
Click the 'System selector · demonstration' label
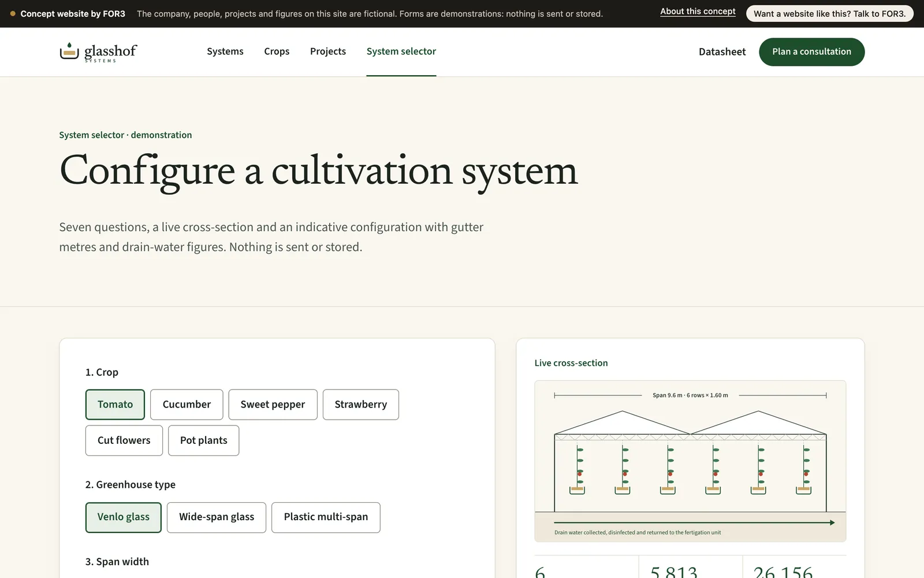pos(125,135)
